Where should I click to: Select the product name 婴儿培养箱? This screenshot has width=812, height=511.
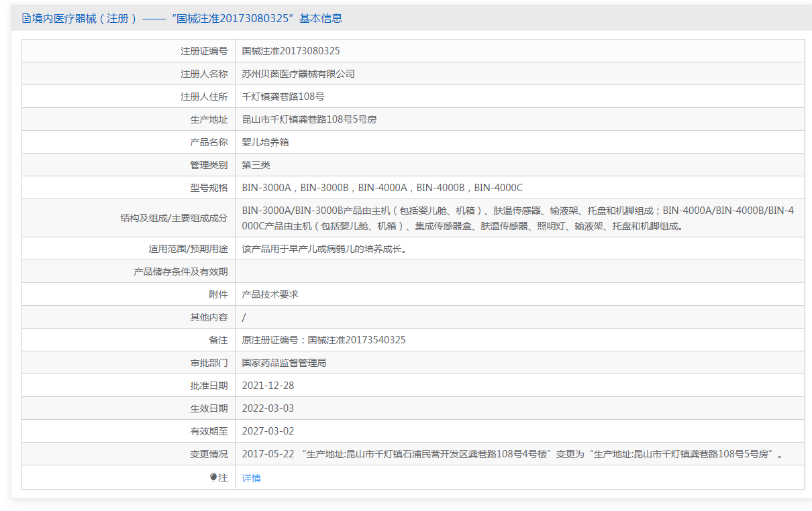tap(265, 142)
